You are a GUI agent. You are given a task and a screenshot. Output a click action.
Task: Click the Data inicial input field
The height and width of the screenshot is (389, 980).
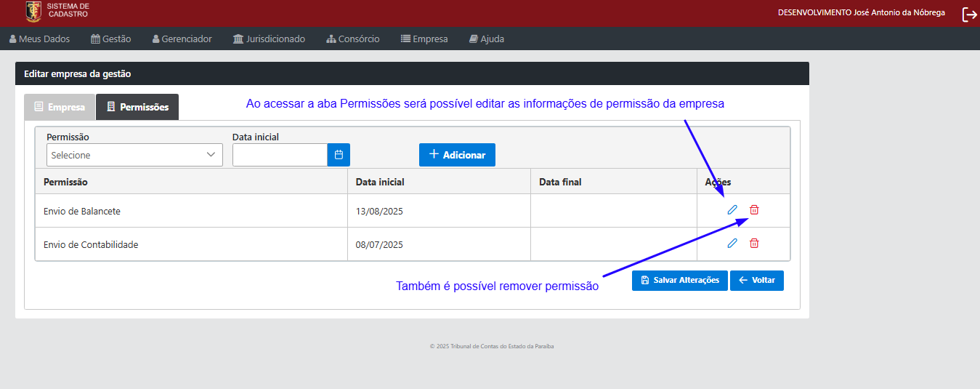point(280,155)
